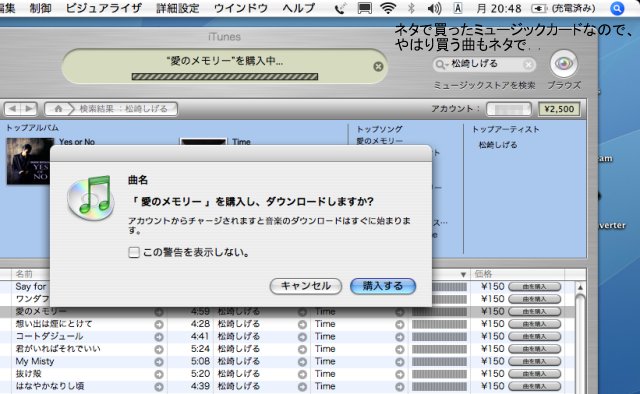The width and height of the screenshot is (640, 394).
Task: Check the この警告を表示しない checkbox
Action: pos(134,252)
